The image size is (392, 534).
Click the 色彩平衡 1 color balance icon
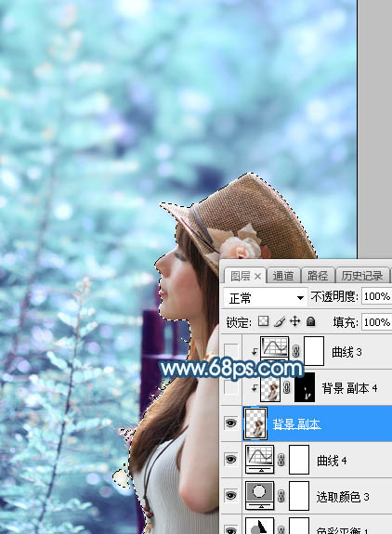point(259,527)
